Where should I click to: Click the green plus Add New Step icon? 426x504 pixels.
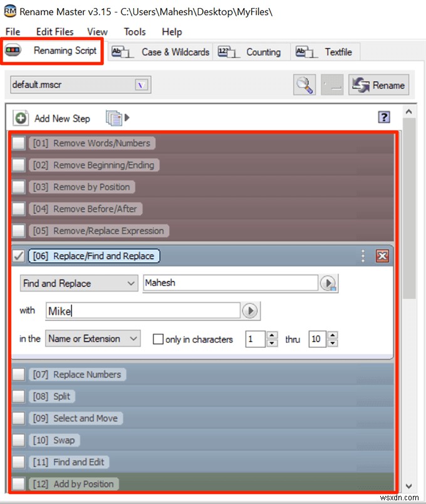(x=21, y=118)
